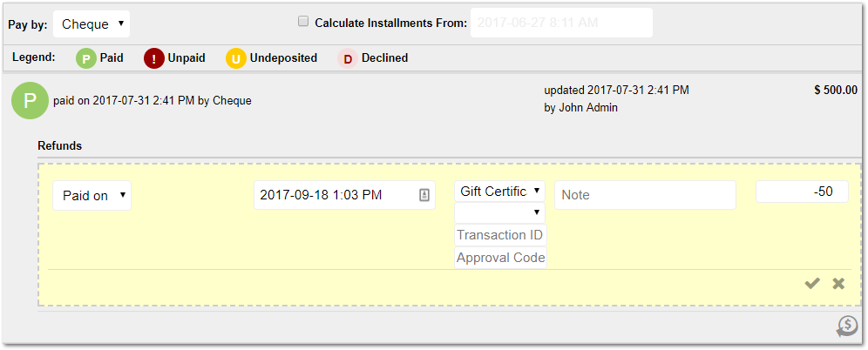
Task: Click the green Paid status circle on payment
Action: pyautogui.click(x=31, y=100)
